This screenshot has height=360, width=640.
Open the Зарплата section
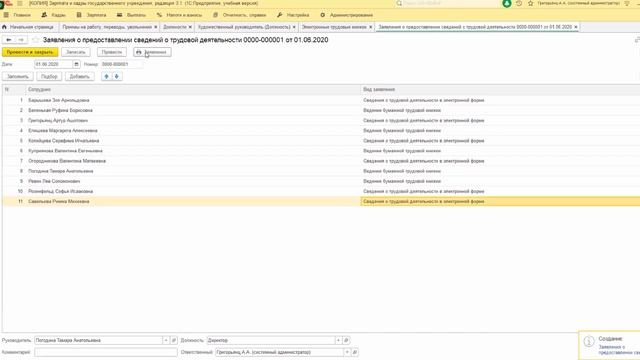(91, 15)
